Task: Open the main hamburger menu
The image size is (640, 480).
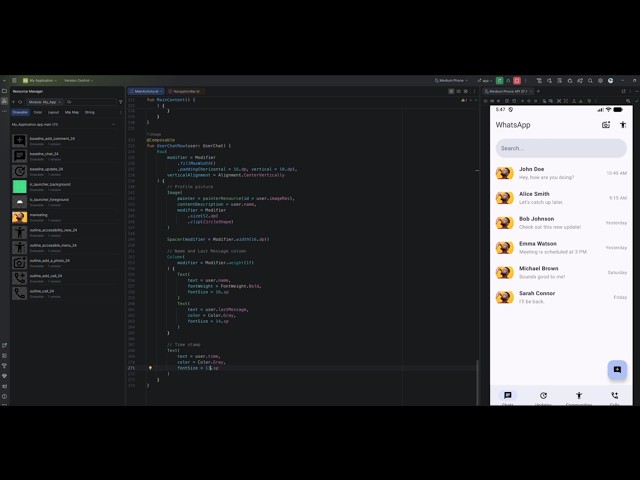Action: tap(14, 80)
